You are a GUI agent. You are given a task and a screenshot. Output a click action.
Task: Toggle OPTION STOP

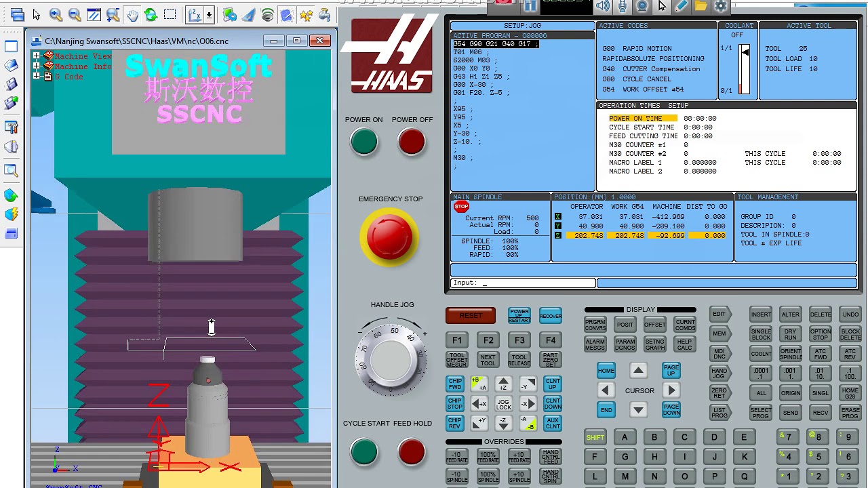pos(821,335)
